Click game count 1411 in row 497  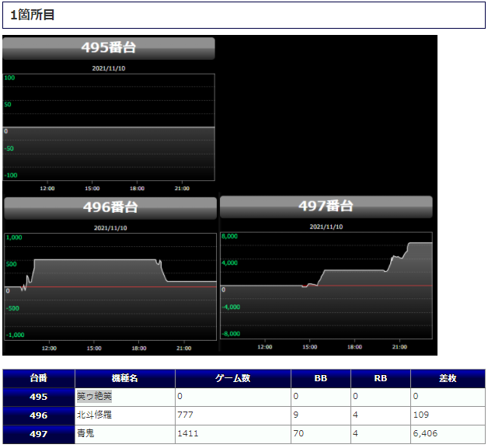click(x=188, y=434)
